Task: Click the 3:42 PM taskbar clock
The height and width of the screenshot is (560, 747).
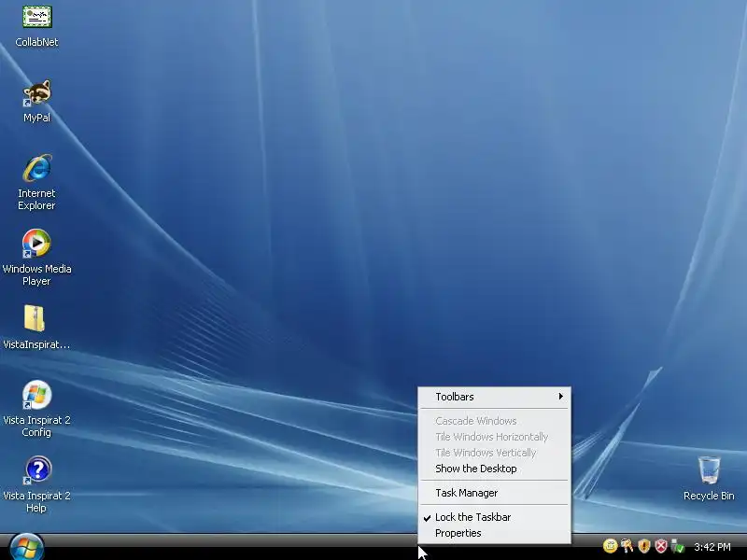Action: (712, 547)
